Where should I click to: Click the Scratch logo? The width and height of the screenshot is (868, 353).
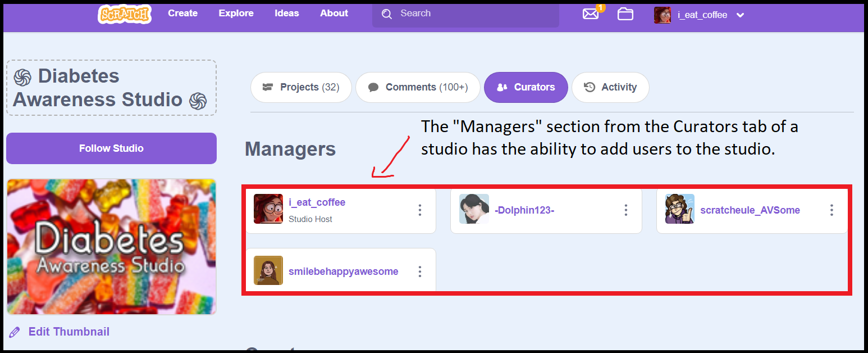pyautogui.click(x=124, y=14)
